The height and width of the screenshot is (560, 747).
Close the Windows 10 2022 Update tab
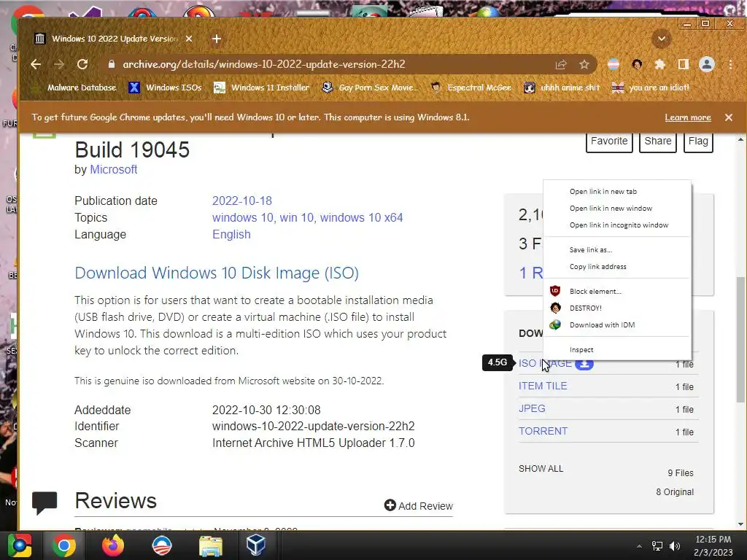189,39
